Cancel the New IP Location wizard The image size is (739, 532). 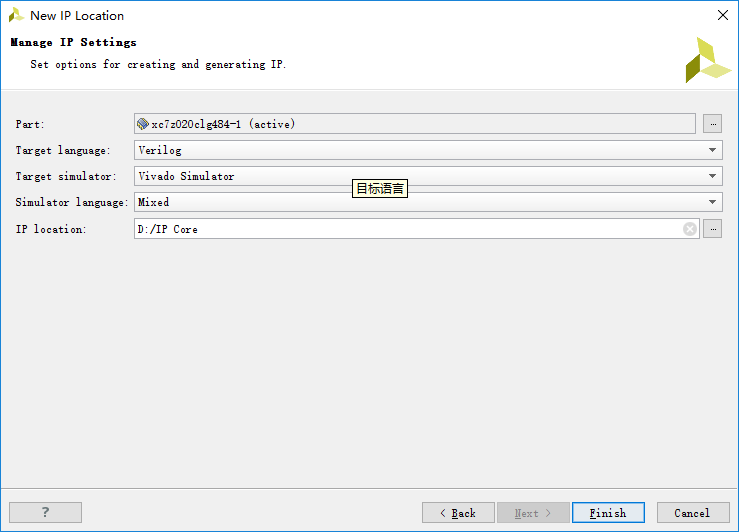(693, 513)
